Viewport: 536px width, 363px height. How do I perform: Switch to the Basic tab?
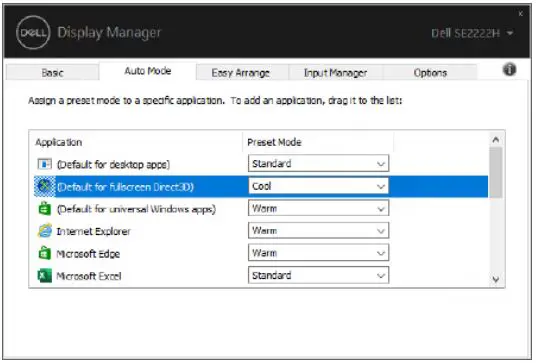[x=52, y=72]
